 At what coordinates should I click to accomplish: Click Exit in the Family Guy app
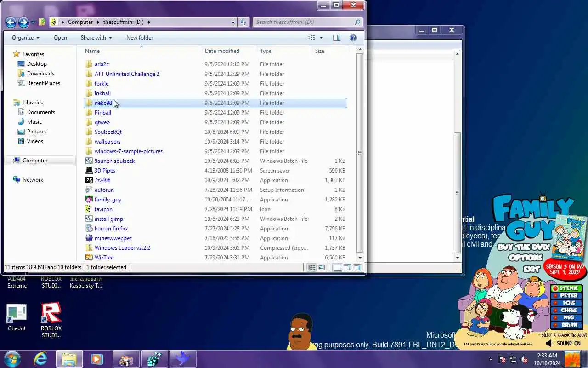[531, 269]
